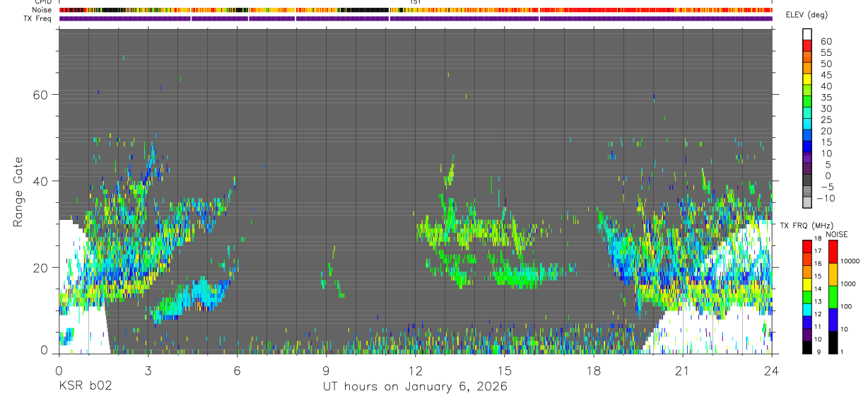Choose the green TX FRQ segment between 13 and 14
The image size is (868, 401).
point(807,297)
